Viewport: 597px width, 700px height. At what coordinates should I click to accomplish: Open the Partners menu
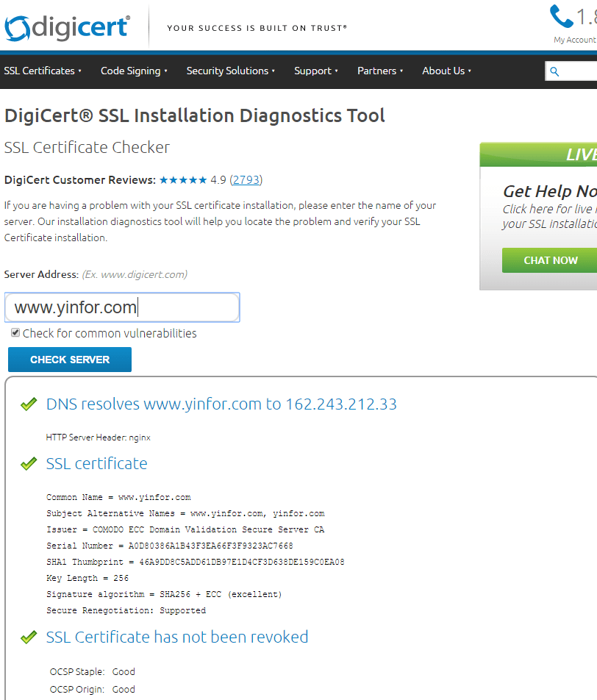click(380, 71)
